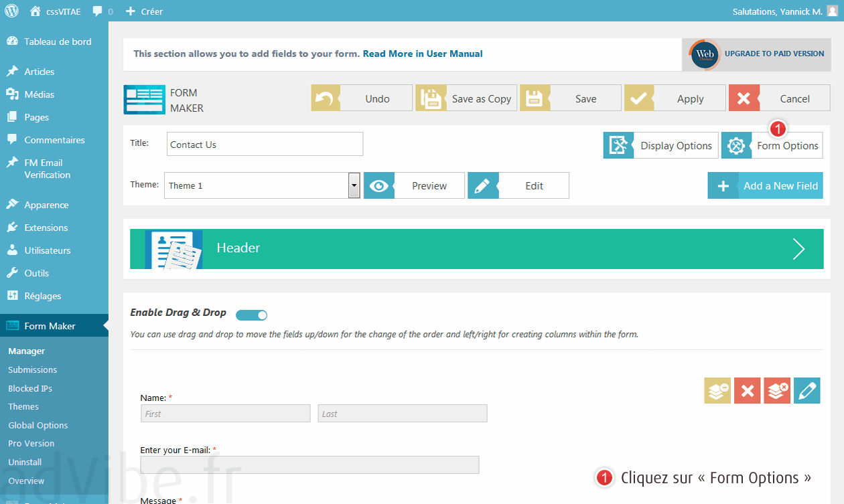Image resolution: width=844 pixels, height=504 pixels.
Task: Open the comments bubble in admin bar
Action: tap(102, 11)
